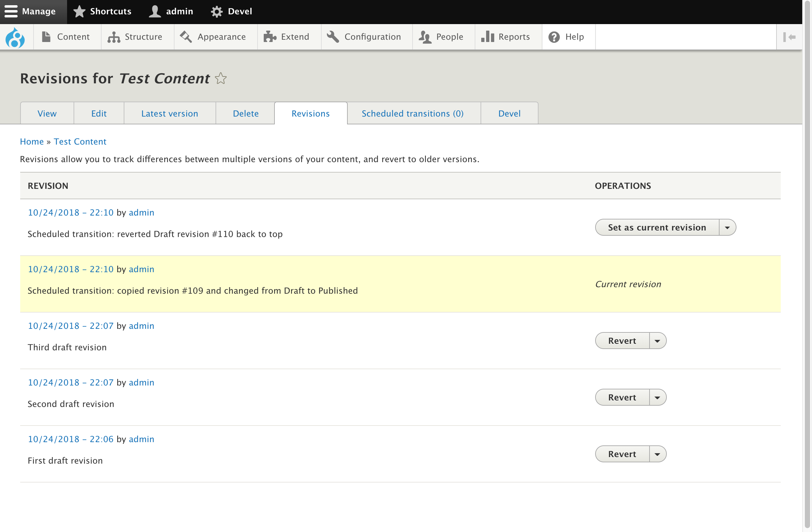
Task: Click the People users icon
Action: point(425,37)
